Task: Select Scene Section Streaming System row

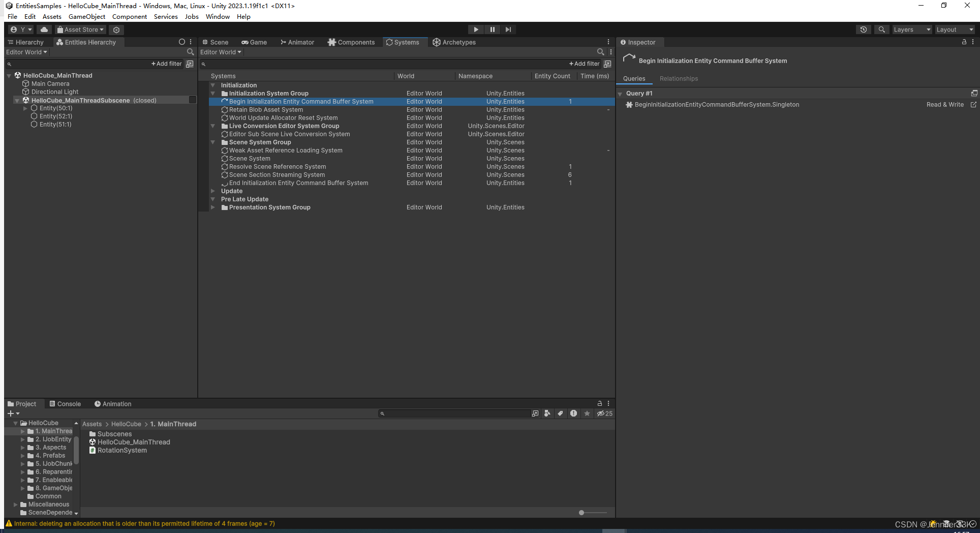Action: tap(412, 174)
